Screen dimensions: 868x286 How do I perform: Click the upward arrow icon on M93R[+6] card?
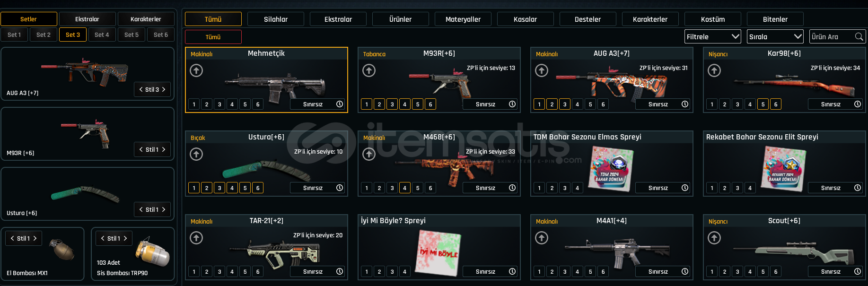click(x=369, y=70)
